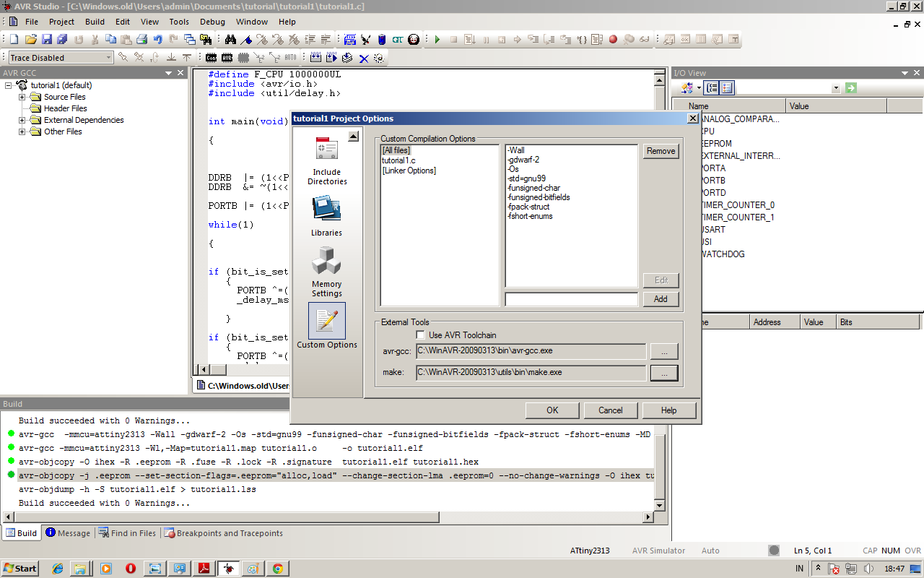The height and width of the screenshot is (578, 924).
Task: Select [Linker Options] in the files list
Action: click(409, 171)
